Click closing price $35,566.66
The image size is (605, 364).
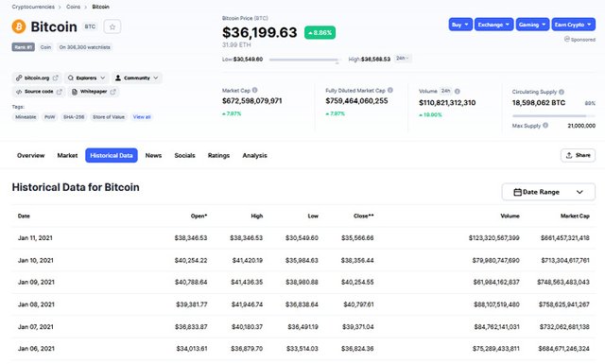coord(357,237)
